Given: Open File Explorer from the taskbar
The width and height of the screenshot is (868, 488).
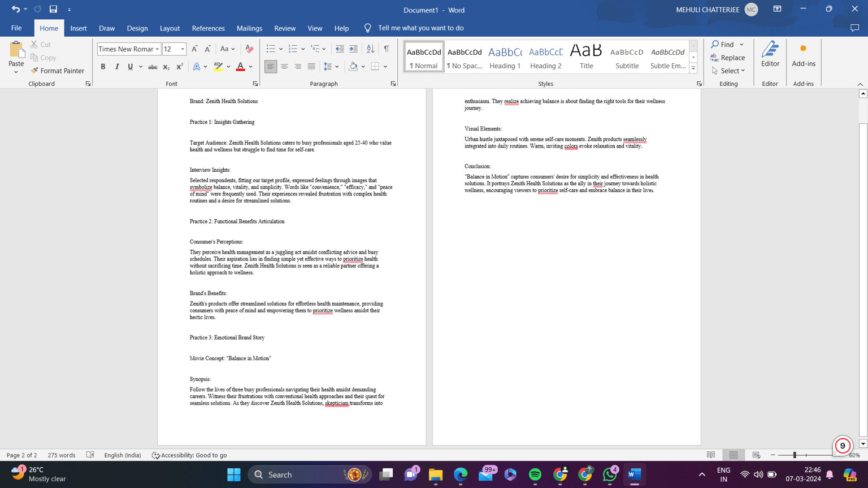Looking at the screenshot, I should (436, 474).
